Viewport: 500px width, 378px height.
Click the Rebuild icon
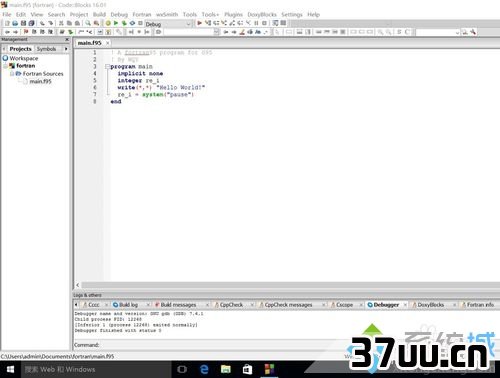(x=132, y=23)
